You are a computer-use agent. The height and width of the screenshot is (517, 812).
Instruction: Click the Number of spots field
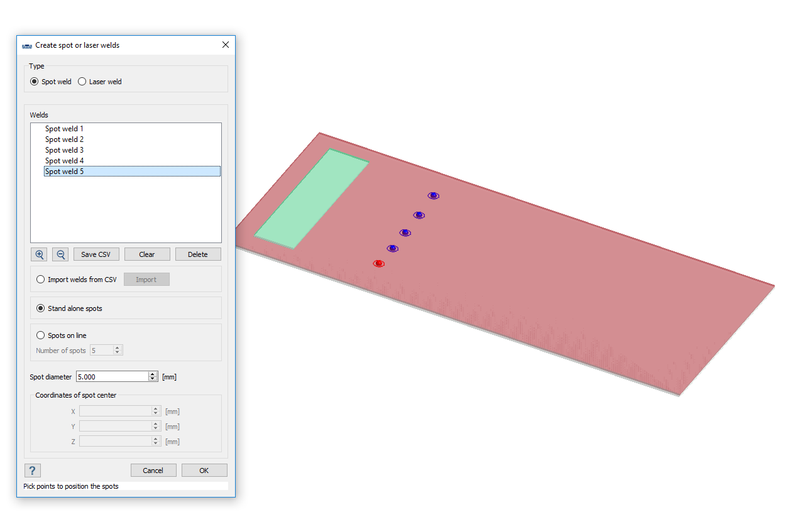coord(101,350)
